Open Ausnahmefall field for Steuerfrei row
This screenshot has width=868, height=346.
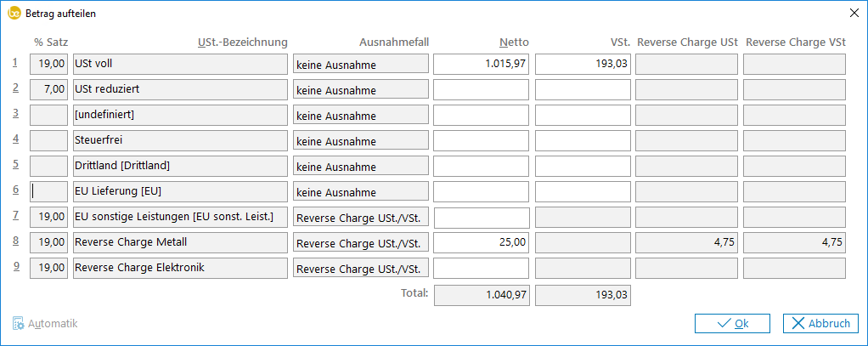coord(360,141)
